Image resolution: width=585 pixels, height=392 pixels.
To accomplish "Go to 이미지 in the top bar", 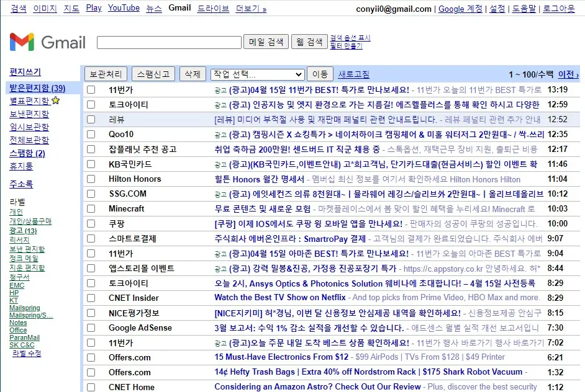I will 45,8.
